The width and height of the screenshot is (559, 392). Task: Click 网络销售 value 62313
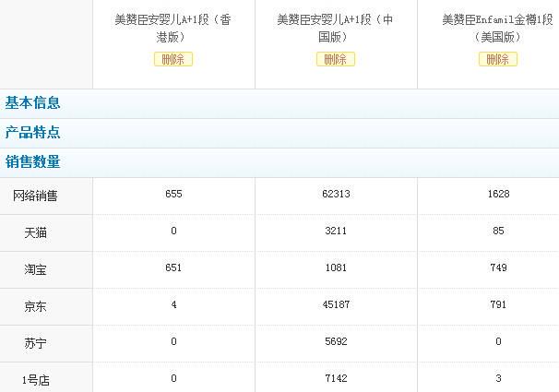(x=336, y=194)
